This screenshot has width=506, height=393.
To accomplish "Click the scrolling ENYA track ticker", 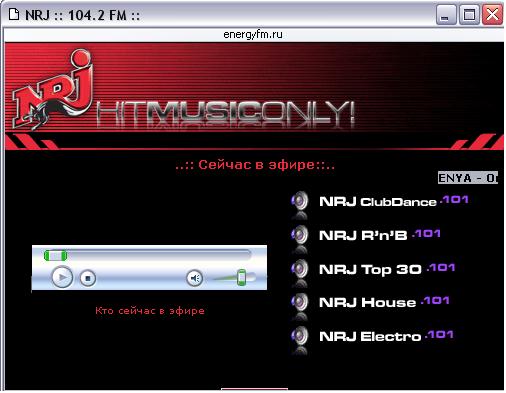I will [468, 178].
